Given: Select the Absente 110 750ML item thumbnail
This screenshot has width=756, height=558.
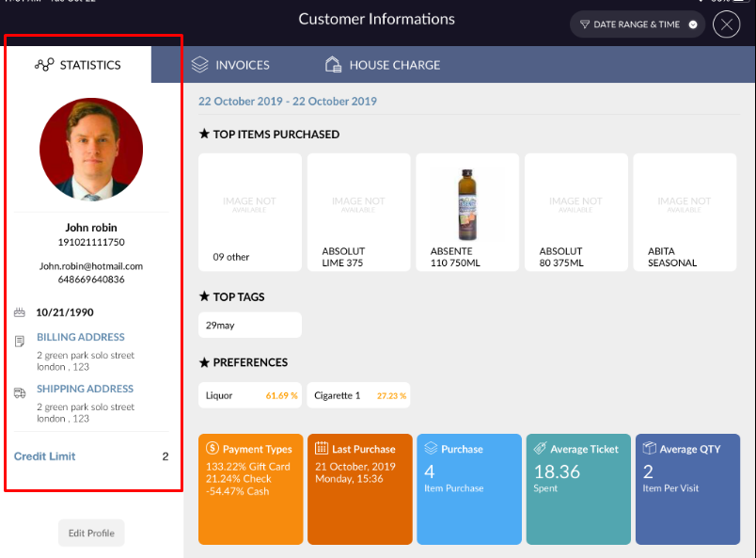Looking at the screenshot, I should tap(466, 212).
